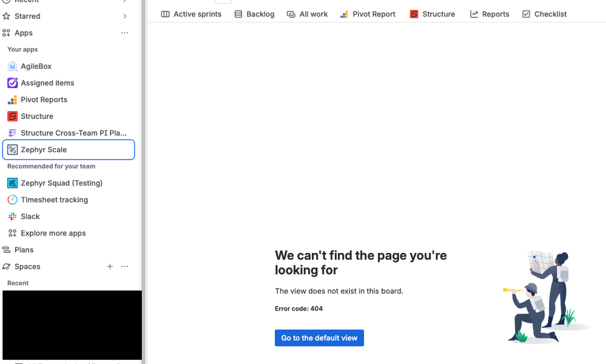Viewport: 606px width, 364px height.
Task: Switch to the Backlog tab
Action: (254, 13)
